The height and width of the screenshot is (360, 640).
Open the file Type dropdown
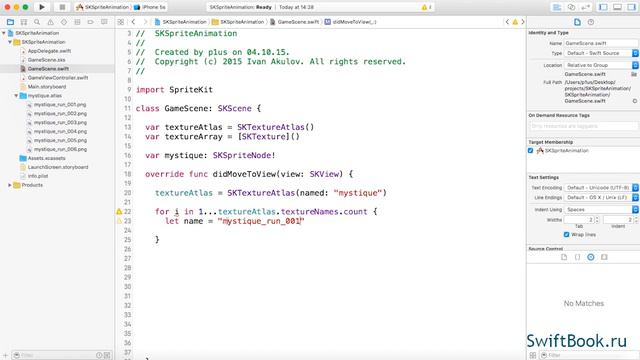tap(601, 53)
